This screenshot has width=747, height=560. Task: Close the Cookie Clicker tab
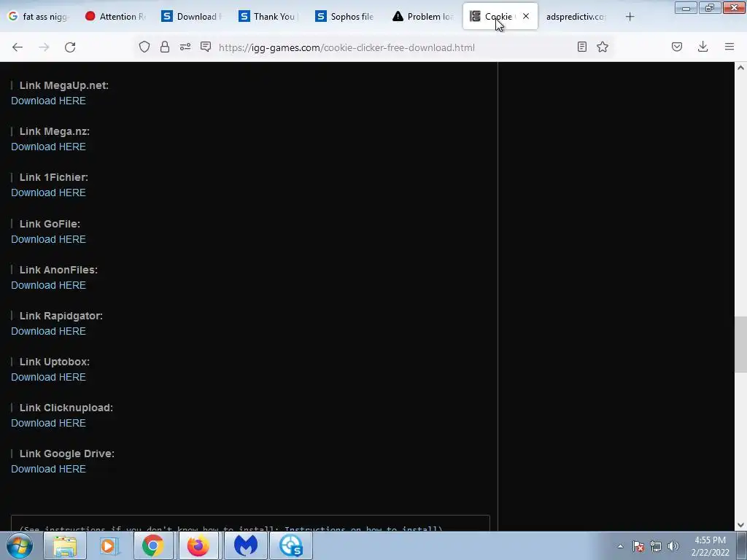tap(526, 16)
